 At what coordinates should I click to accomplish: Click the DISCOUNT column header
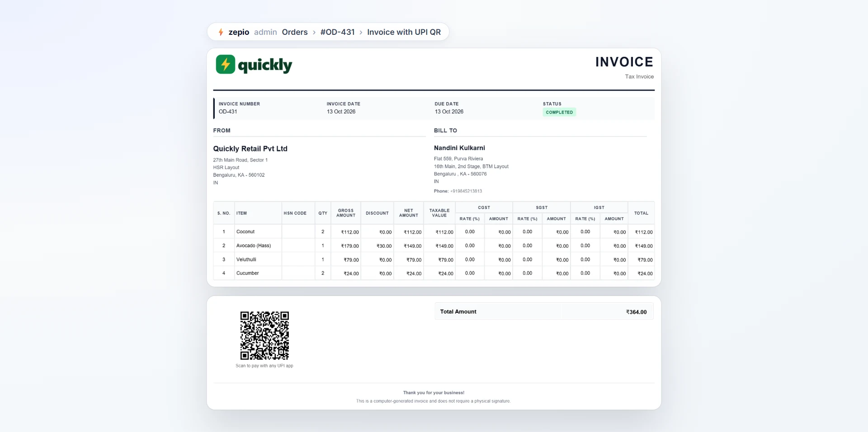pyautogui.click(x=377, y=213)
